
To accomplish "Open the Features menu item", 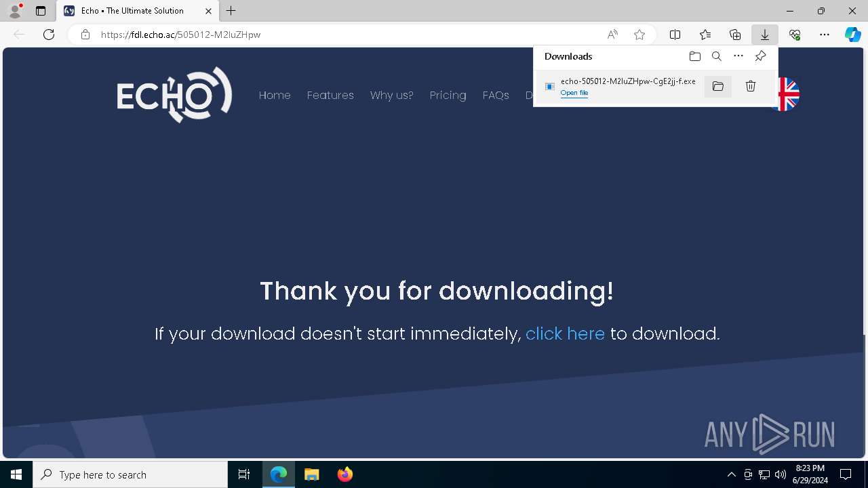I will 330,96.
